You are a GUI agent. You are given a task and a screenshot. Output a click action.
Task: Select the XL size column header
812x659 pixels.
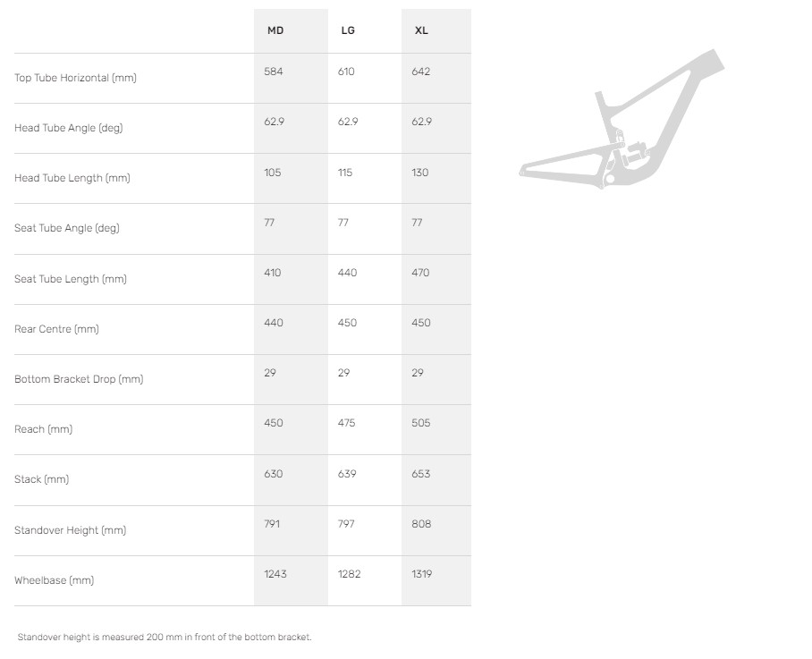click(x=421, y=30)
